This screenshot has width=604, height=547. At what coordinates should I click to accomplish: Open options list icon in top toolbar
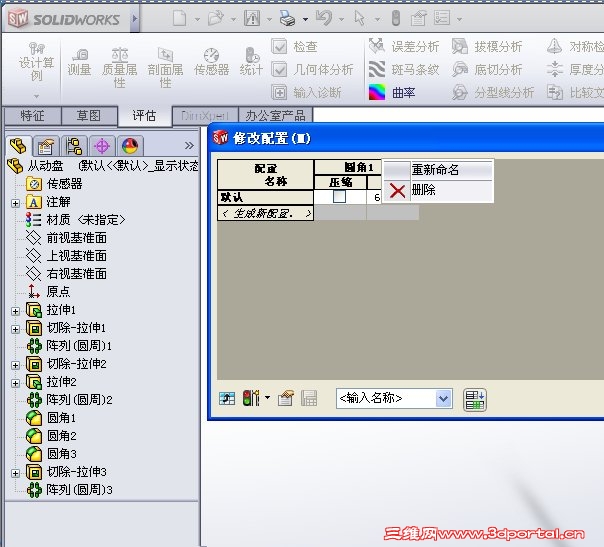click(x=441, y=18)
